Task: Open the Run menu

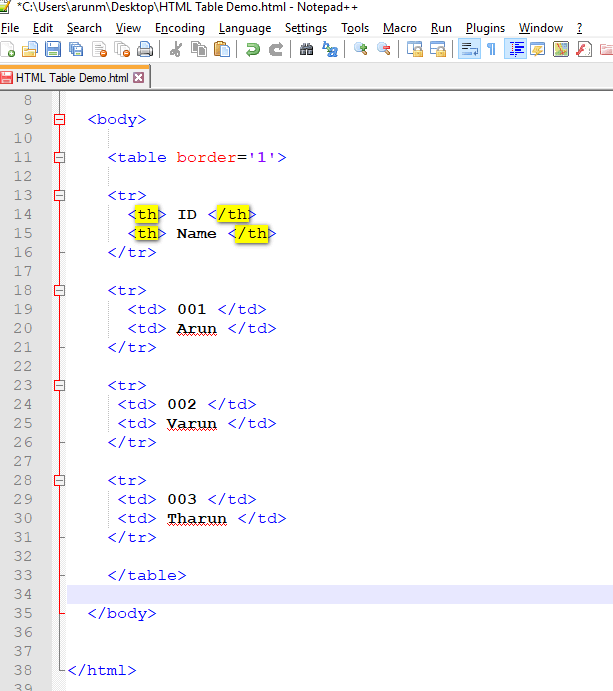Action: [x=441, y=28]
